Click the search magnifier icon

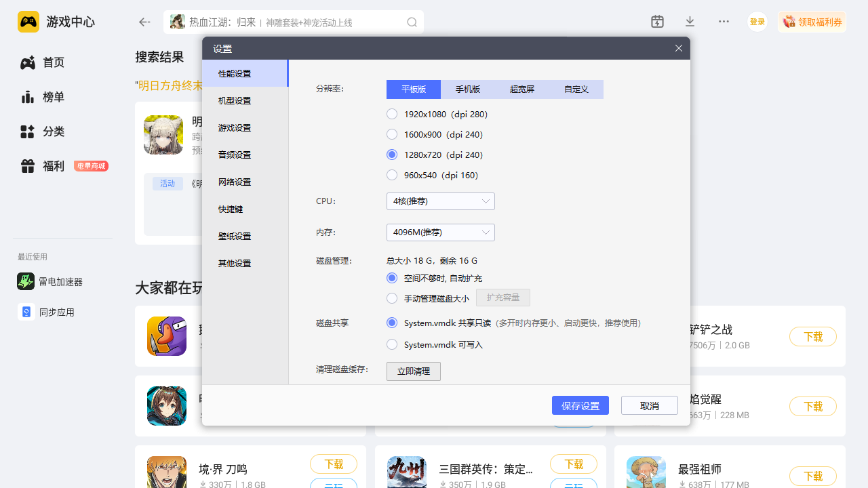pos(412,22)
